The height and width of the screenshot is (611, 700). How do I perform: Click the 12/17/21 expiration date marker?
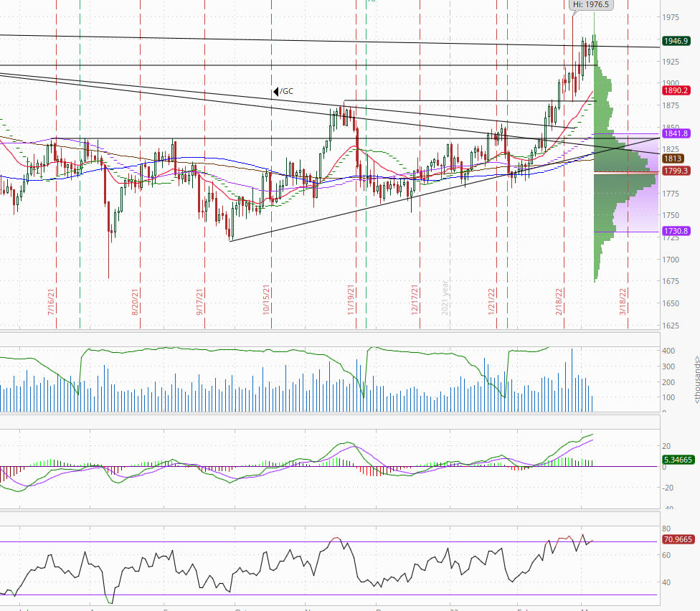click(x=415, y=300)
